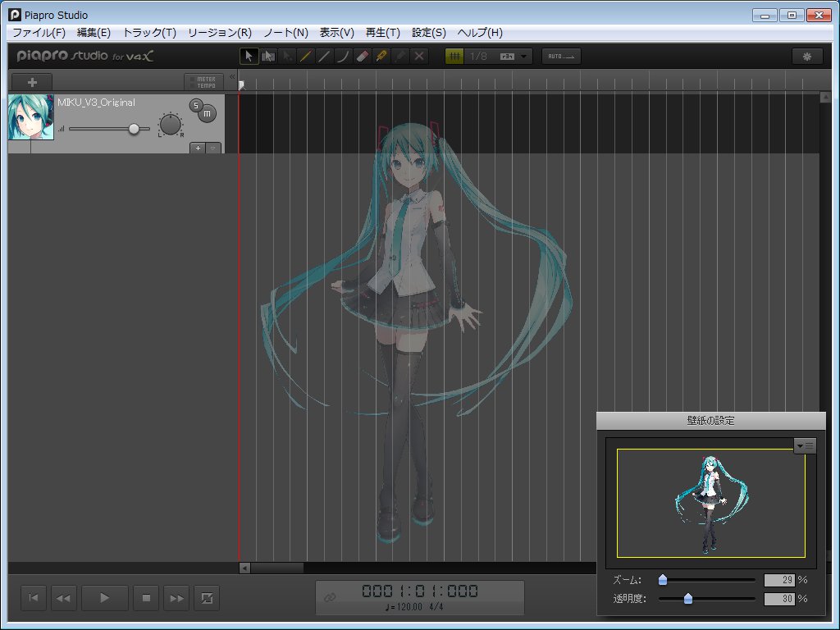Open the ノート(N) menu

[x=285, y=33]
